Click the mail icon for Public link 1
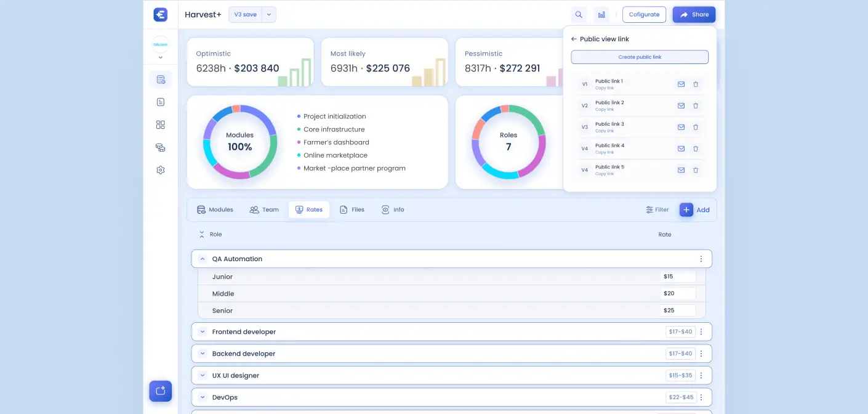This screenshot has width=868, height=414. [681, 84]
